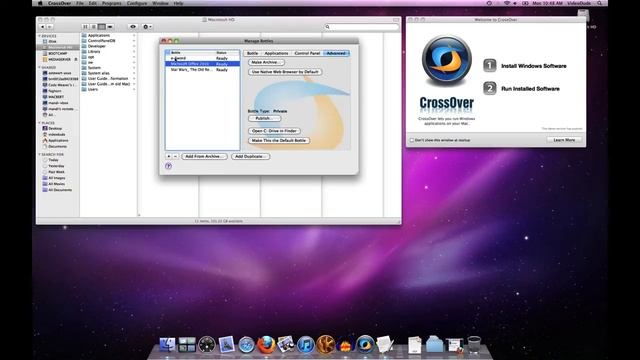Click the eject icon next to MEDIASERVER
The image size is (640, 360).
[x=76, y=60]
